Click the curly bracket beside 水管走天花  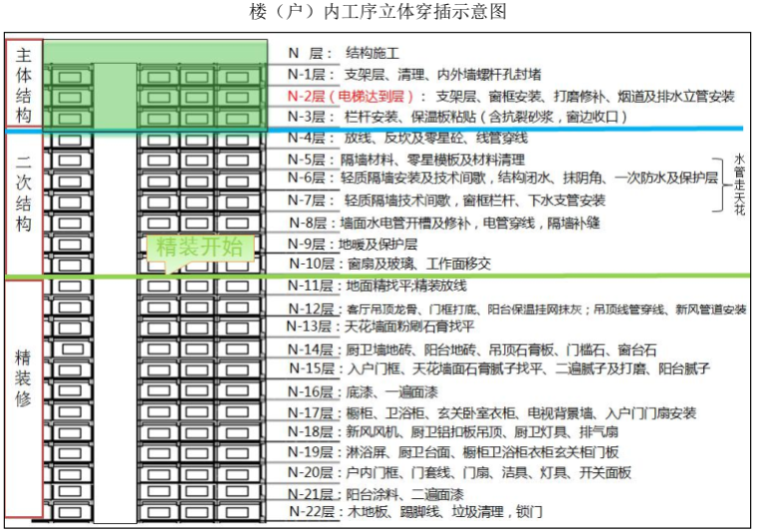[x=719, y=185]
